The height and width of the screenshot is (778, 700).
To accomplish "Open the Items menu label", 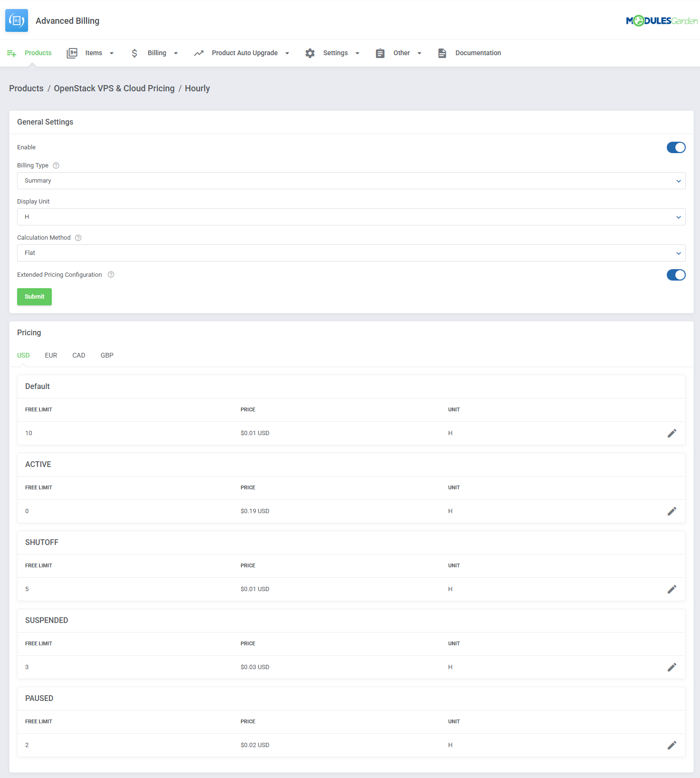I will [x=94, y=53].
